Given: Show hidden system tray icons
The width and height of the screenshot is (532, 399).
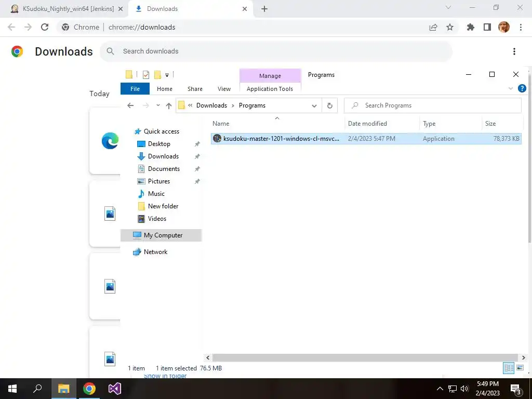Looking at the screenshot, I should (440, 389).
